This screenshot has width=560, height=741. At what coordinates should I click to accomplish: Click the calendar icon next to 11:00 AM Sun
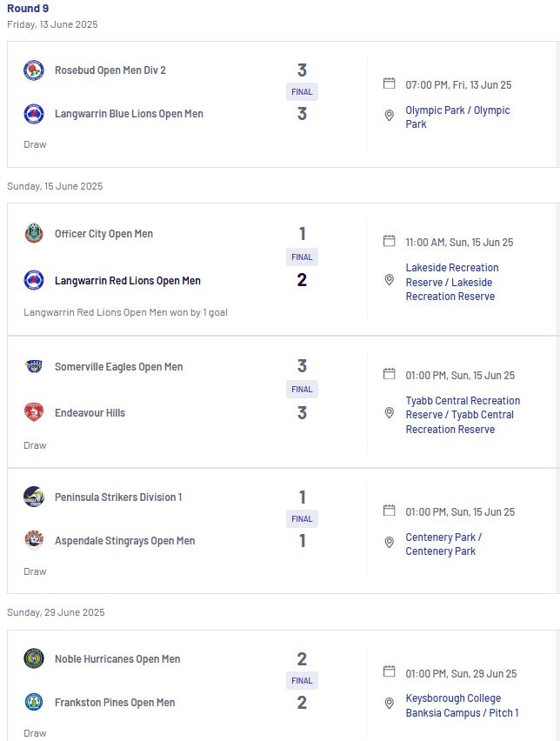[389, 241]
